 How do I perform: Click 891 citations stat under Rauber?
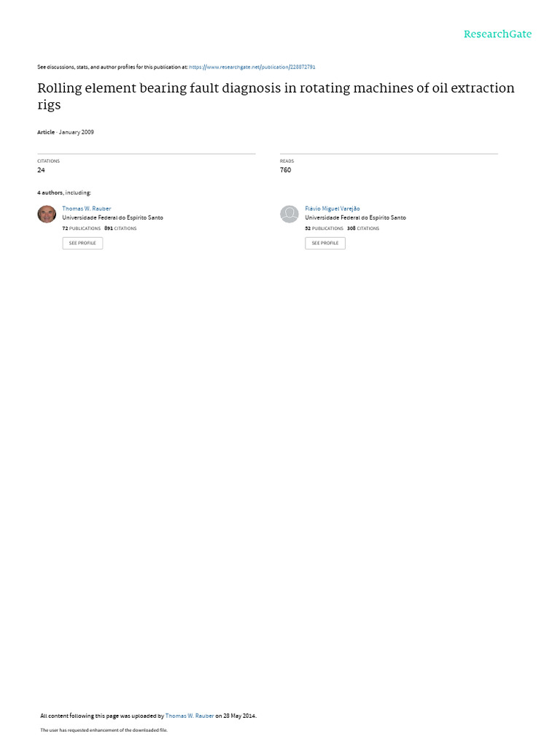click(x=120, y=228)
